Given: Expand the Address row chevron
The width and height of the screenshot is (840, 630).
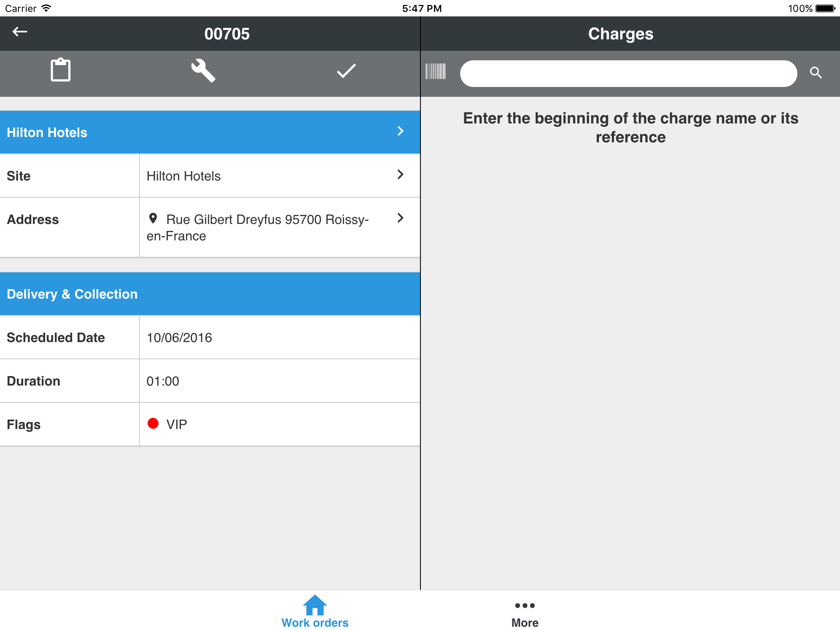Looking at the screenshot, I should pyautogui.click(x=400, y=218).
